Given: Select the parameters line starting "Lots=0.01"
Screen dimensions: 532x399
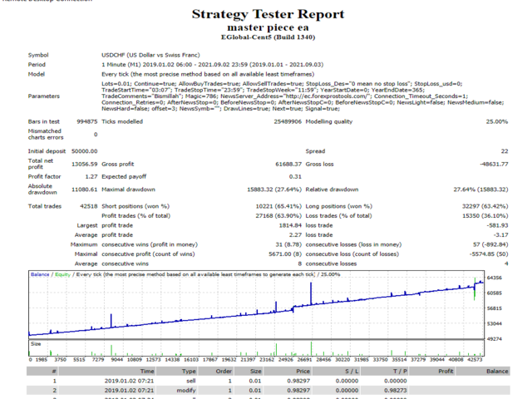Looking at the screenshot, I should click(x=282, y=83).
